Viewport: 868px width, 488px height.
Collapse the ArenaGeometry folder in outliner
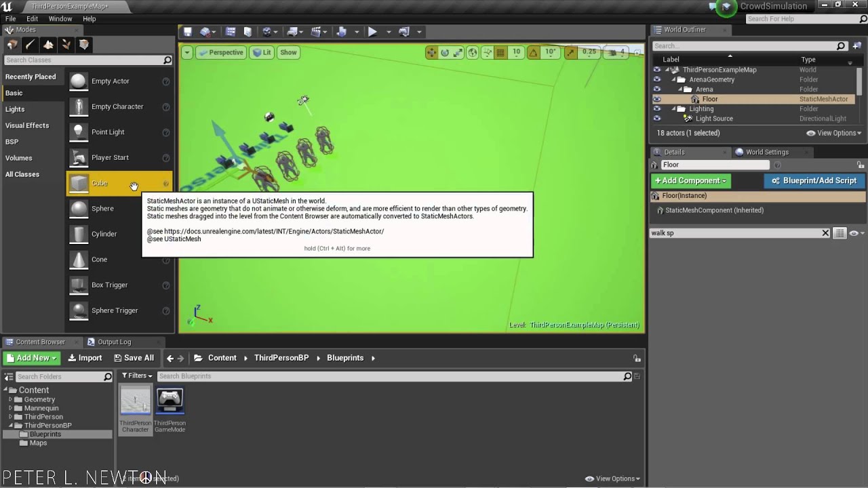click(x=673, y=79)
